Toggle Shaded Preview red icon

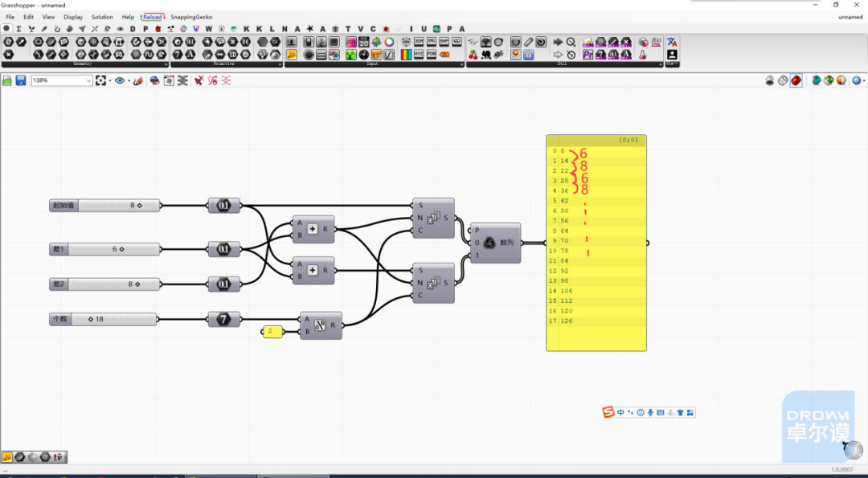796,81
